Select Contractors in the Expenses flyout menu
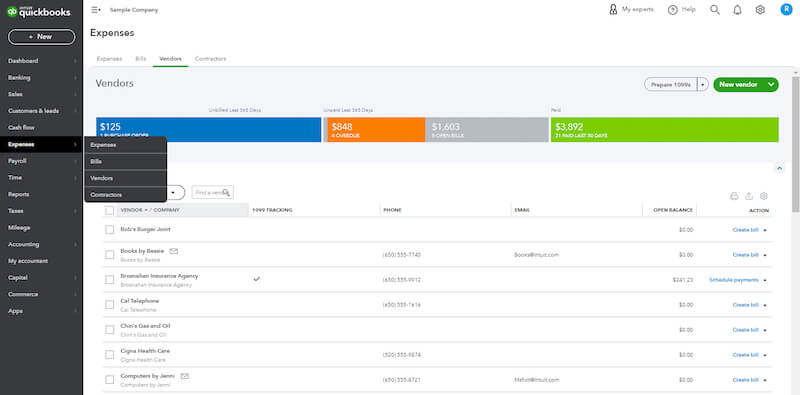This screenshot has height=395, width=800. 126,194
